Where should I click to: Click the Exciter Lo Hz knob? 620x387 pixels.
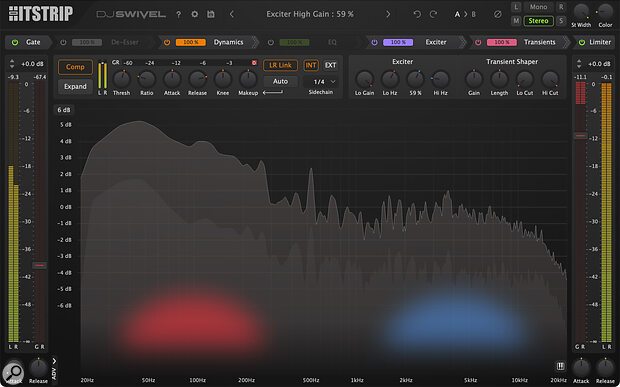point(390,79)
